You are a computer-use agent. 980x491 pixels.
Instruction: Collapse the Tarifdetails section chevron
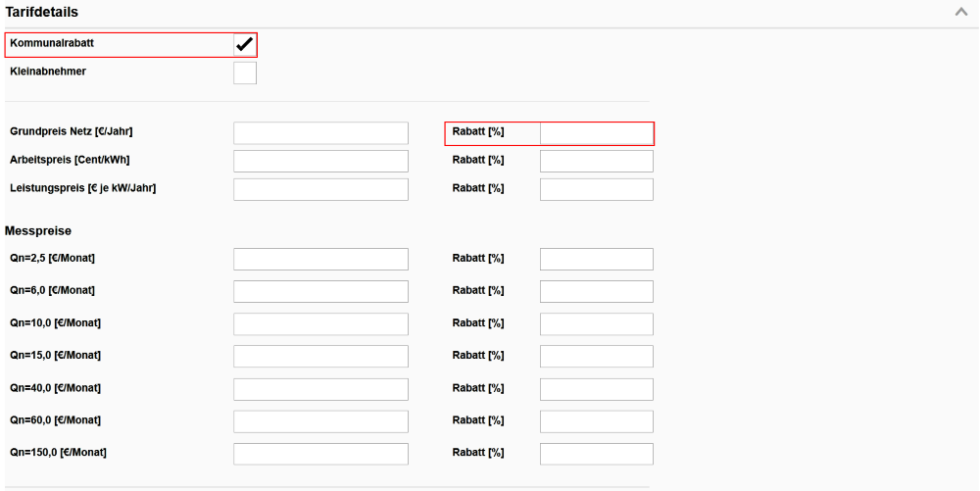pos(960,12)
